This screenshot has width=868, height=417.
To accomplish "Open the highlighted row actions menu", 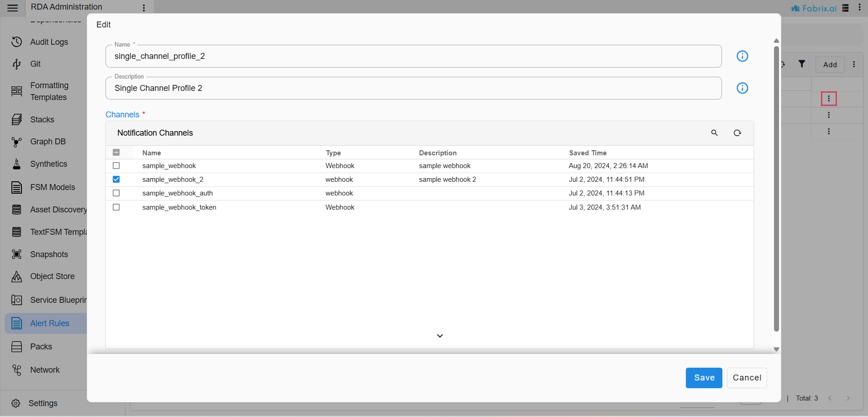I will (828, 99).
